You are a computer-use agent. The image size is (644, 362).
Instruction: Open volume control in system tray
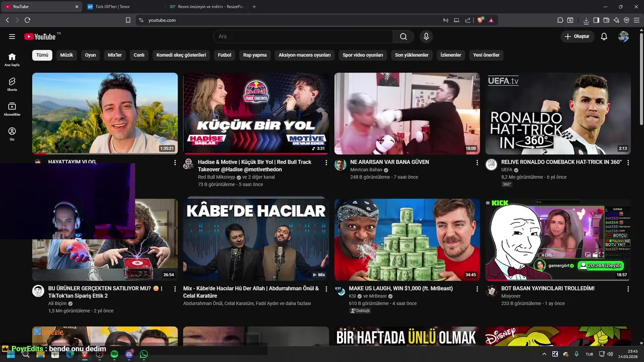610,354
